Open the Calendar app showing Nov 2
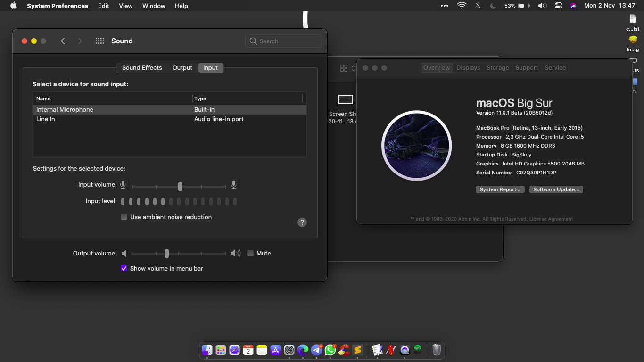 pyautogui.click(x=248, y=351)
